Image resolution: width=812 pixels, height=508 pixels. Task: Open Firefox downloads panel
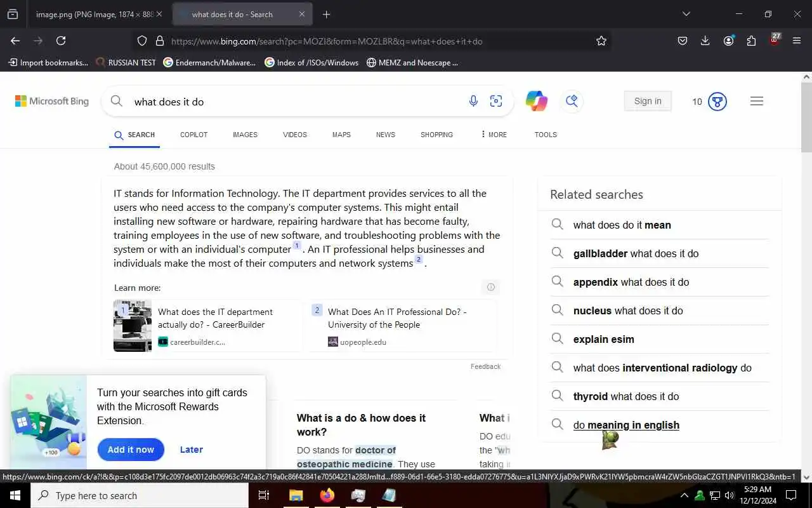(705, 41)
